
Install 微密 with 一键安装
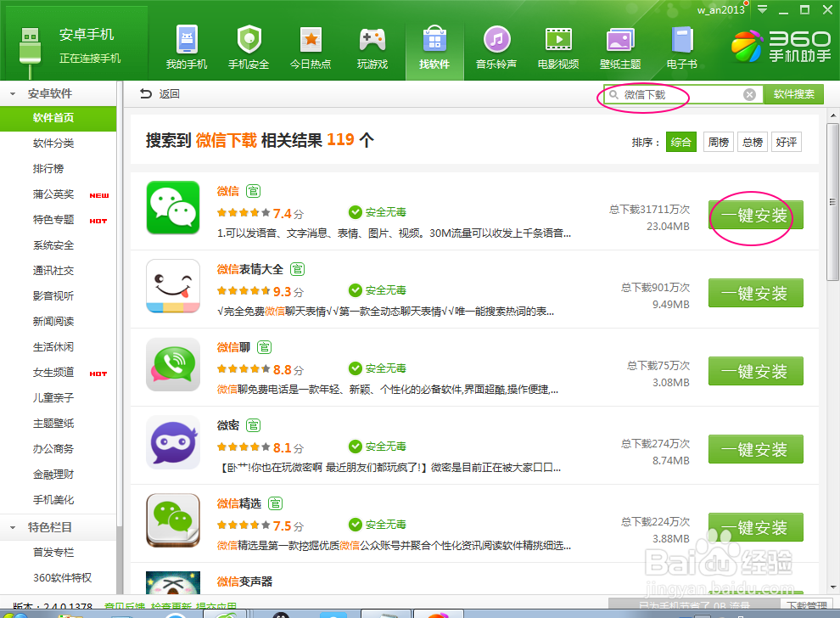755,449
